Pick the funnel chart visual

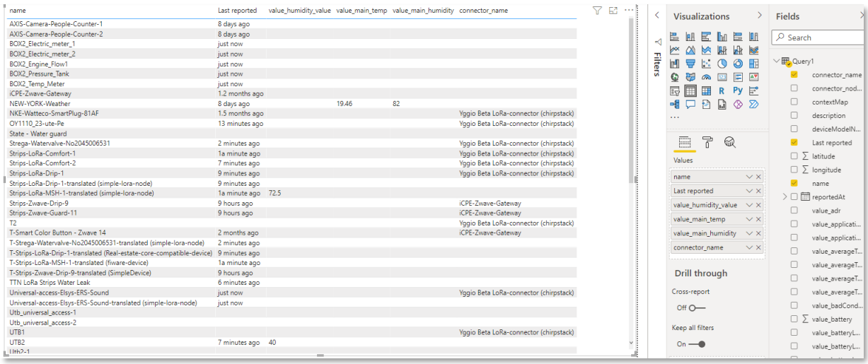click(690, 64)
